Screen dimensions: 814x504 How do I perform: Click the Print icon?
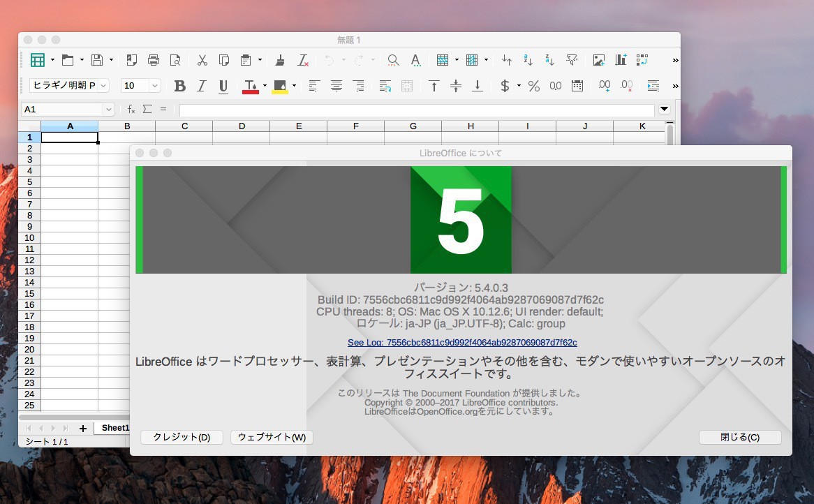pyautogui.click(x=153, y=60)
